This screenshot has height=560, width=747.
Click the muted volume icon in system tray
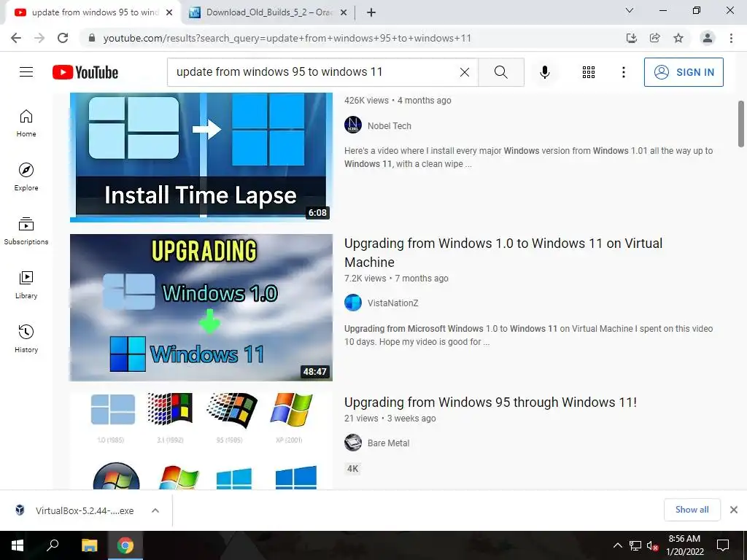point(652,545)
